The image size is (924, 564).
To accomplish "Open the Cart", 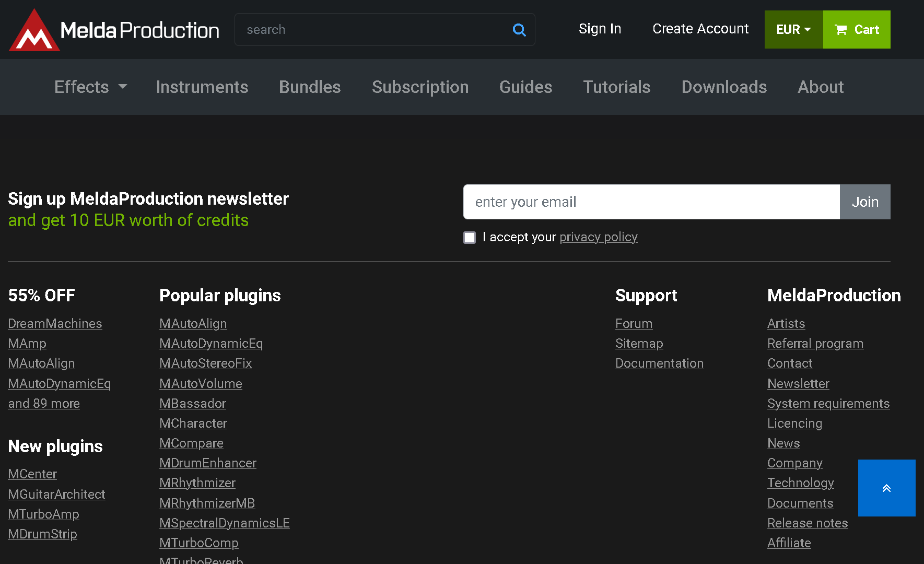I will 857,30.
